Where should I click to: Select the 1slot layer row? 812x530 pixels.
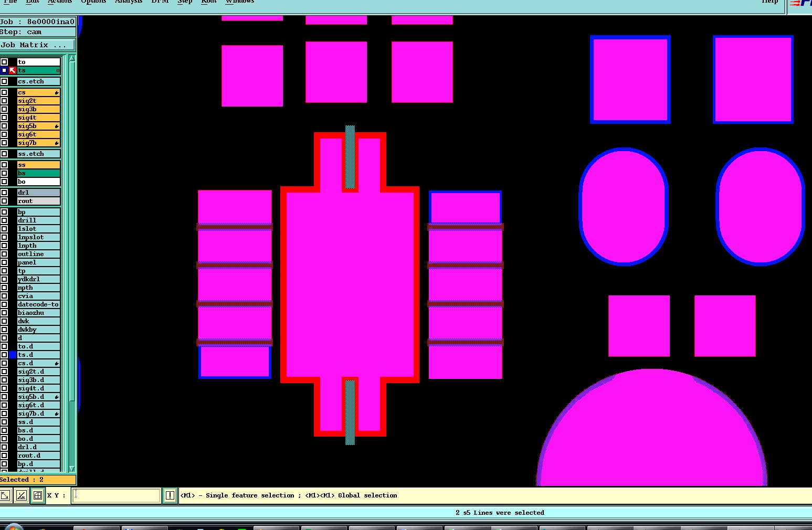coord(38,229)
